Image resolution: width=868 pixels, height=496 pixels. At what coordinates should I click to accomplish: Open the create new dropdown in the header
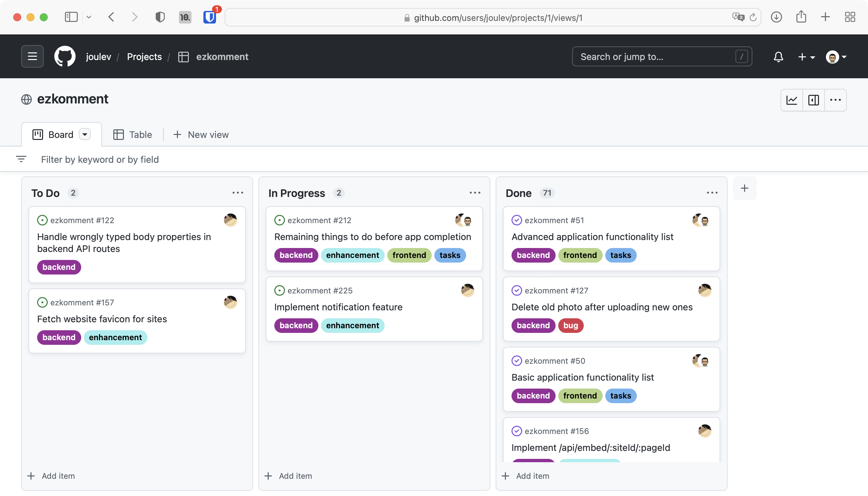pos(806,57)
